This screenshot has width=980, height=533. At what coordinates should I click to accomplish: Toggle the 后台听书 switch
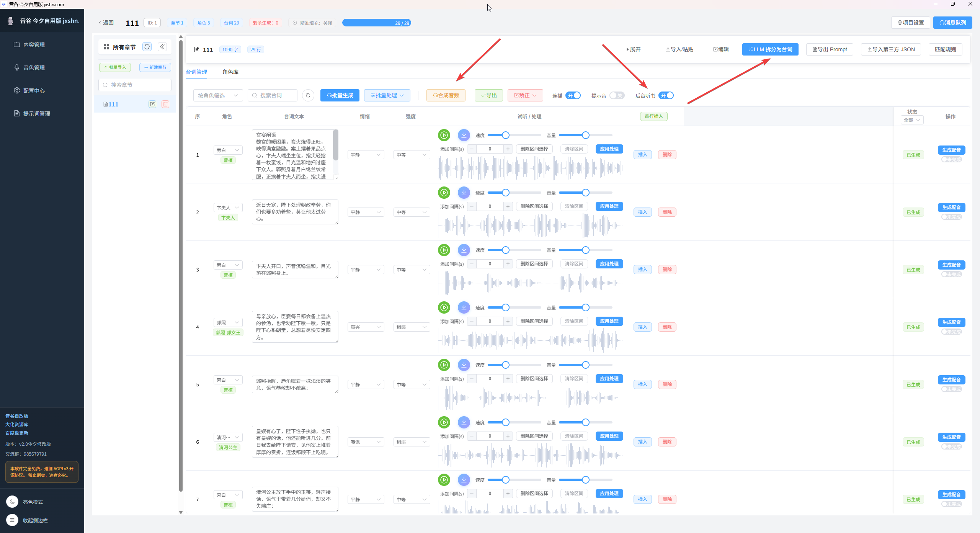[666, 95]
